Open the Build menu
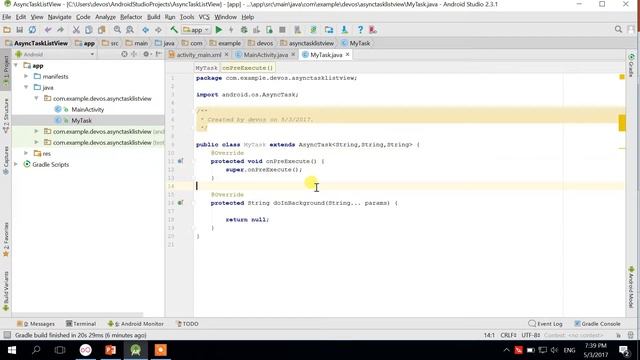Viewport: 640px width, 360px height. tap(153, 17)
